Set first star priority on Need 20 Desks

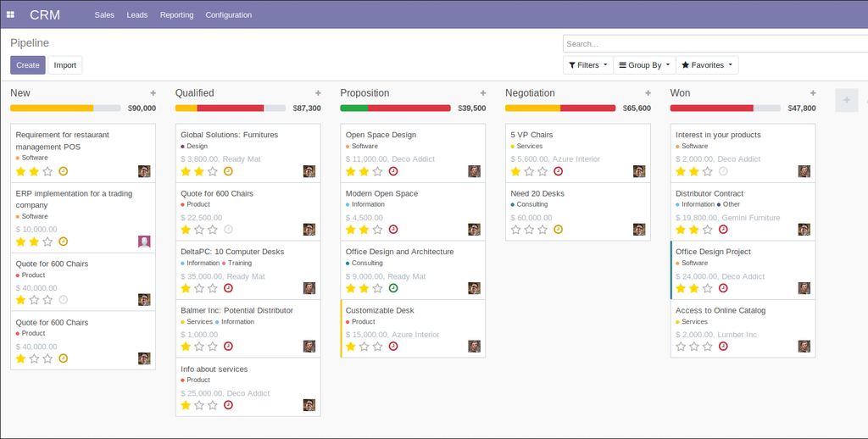coord(516,229)
